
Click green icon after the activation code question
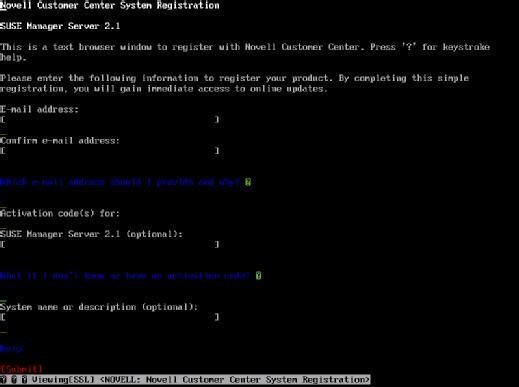point(258,276)
